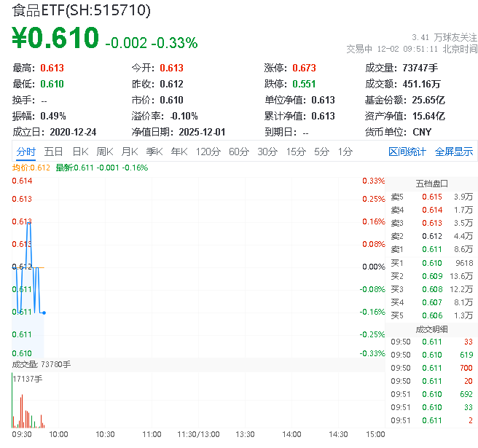
Task: Switch to the 1分 interval chart
Action: [345, 152]
